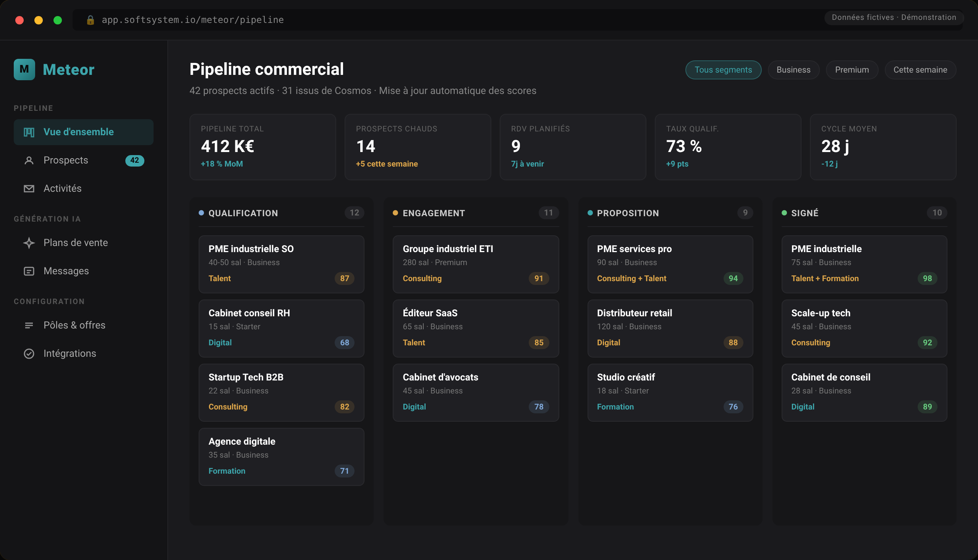Image resolution: width=978 pixels, height=560 pixels.
Task: Select the Tous segments filter
Action: (723, 70)
